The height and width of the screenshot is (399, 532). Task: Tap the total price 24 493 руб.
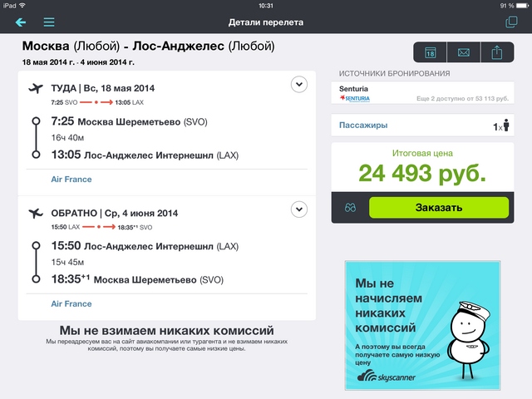click(x=422, y=174)
